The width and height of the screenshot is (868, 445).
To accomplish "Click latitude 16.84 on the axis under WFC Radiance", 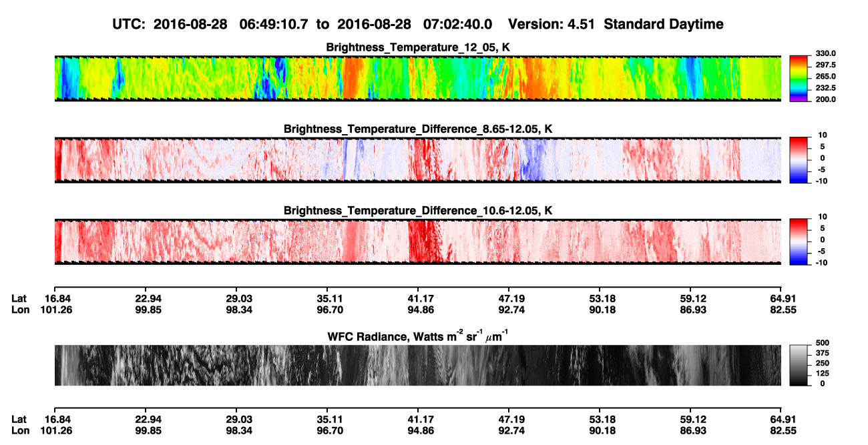I will (55, 420).
